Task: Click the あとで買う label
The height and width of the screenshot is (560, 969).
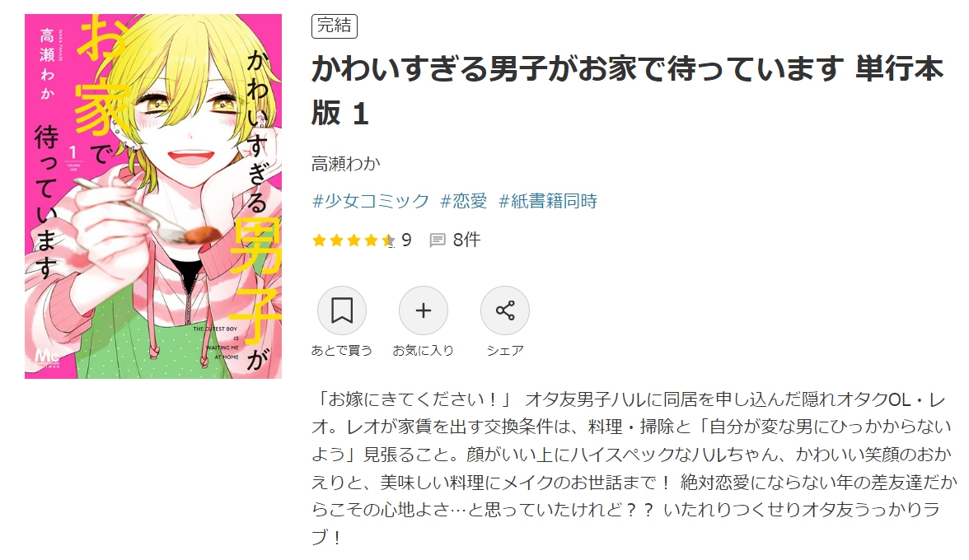Action: pyautogui.click(x=342, y=351)
